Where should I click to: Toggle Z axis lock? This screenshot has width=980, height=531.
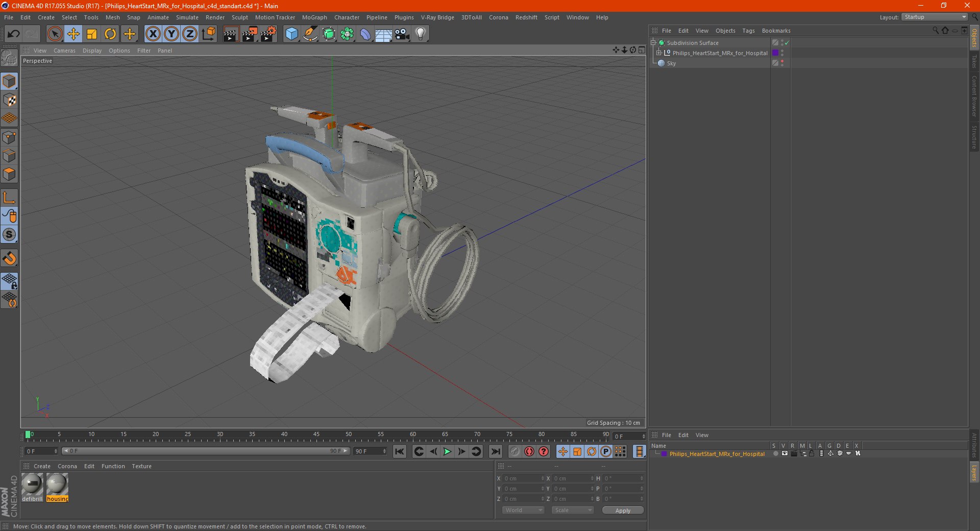tap(190, 34)
